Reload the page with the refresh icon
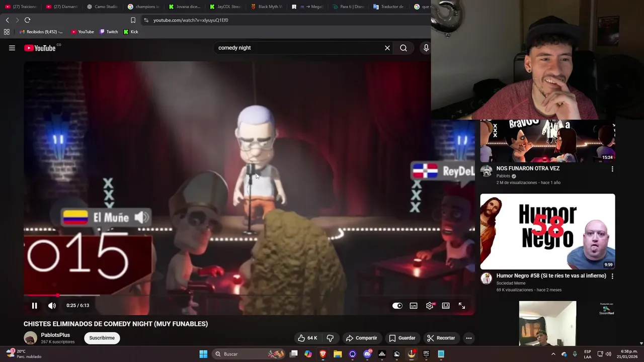Screen dimensions: 644x362 (x=27, y=20)
